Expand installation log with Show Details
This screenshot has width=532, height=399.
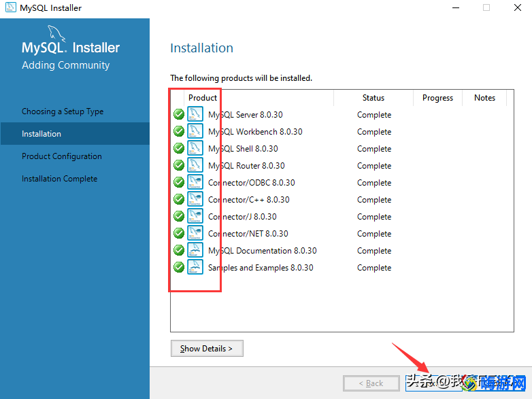pos(207,349)
